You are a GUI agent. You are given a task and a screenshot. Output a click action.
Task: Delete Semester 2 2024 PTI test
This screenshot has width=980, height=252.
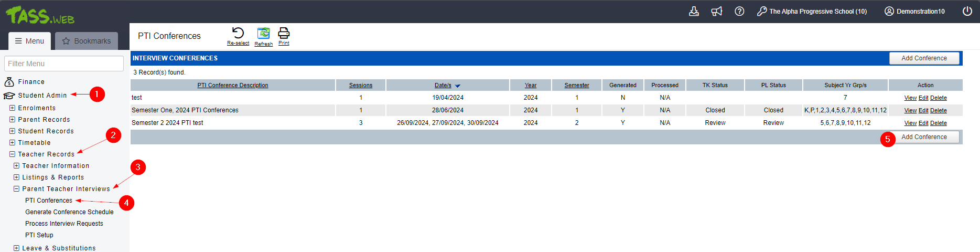[939, 123]
